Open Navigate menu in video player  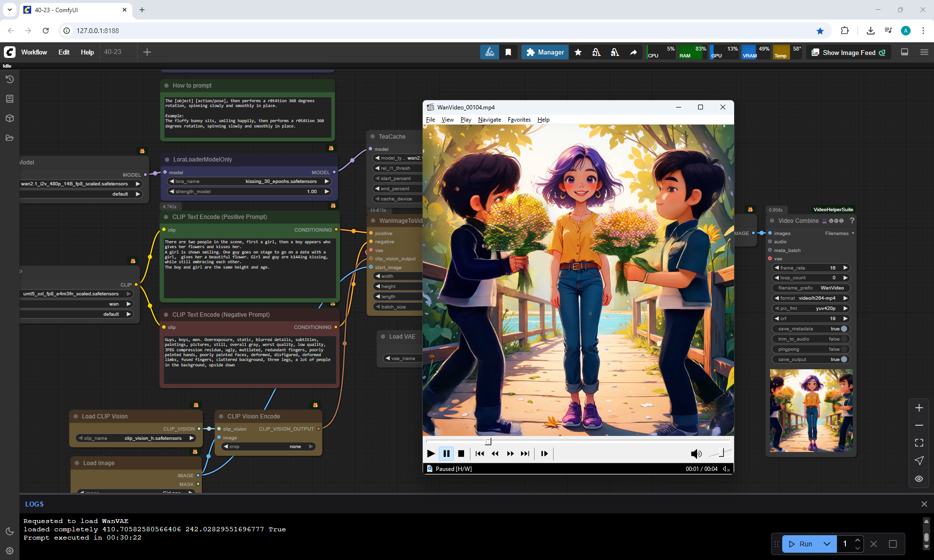489,120
